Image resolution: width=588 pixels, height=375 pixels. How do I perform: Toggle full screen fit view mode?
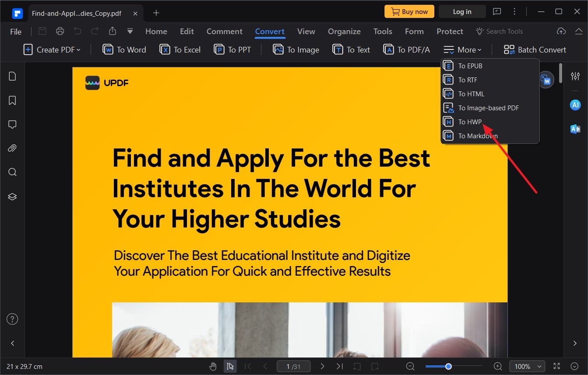tap(556, 366)
